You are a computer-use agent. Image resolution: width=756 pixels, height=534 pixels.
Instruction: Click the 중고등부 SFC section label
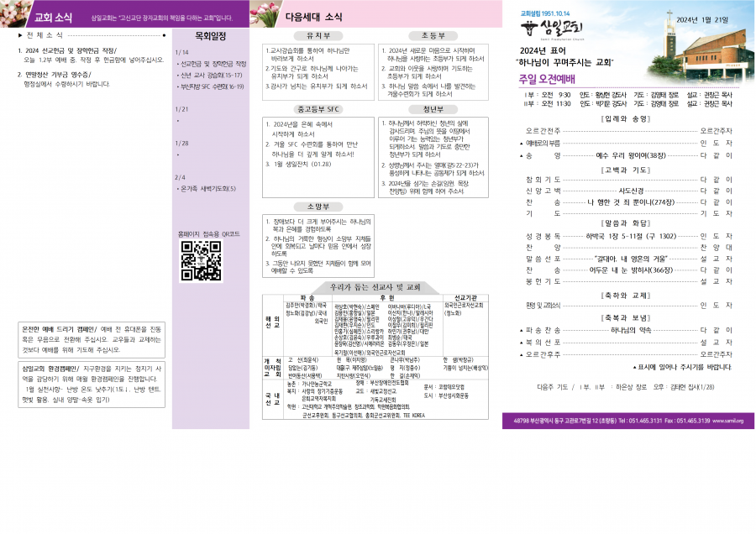pos(317,109)
